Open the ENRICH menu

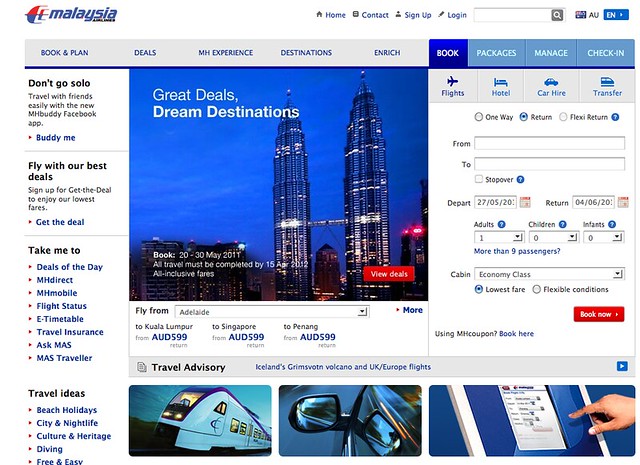[x=387, y=53]
